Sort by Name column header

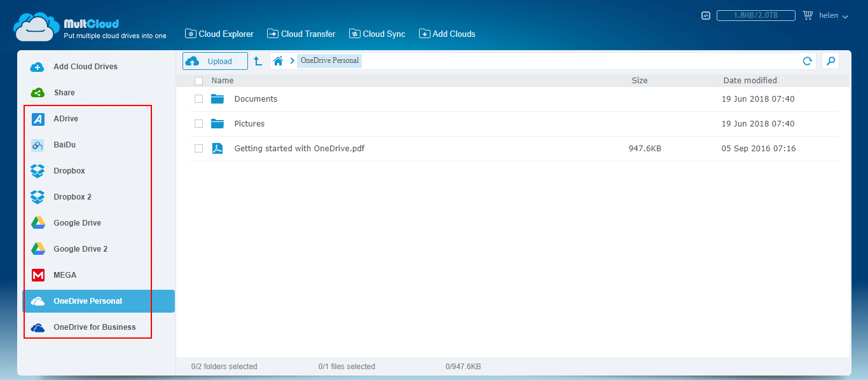click(223, 81)
